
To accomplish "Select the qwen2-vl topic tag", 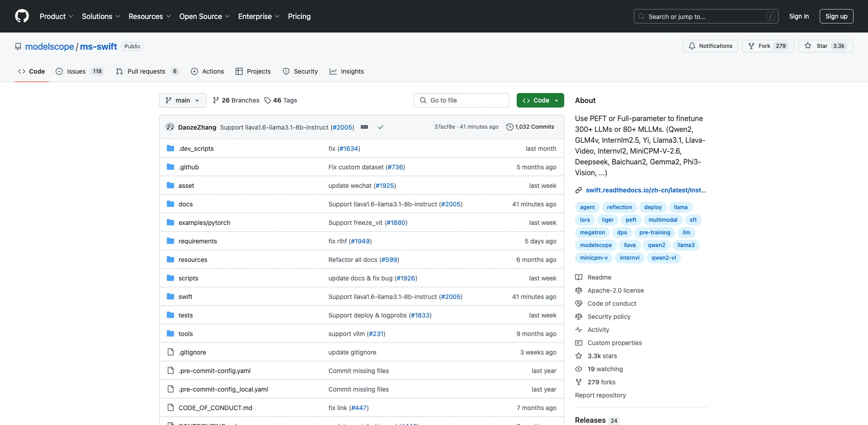I will point(664,258).
